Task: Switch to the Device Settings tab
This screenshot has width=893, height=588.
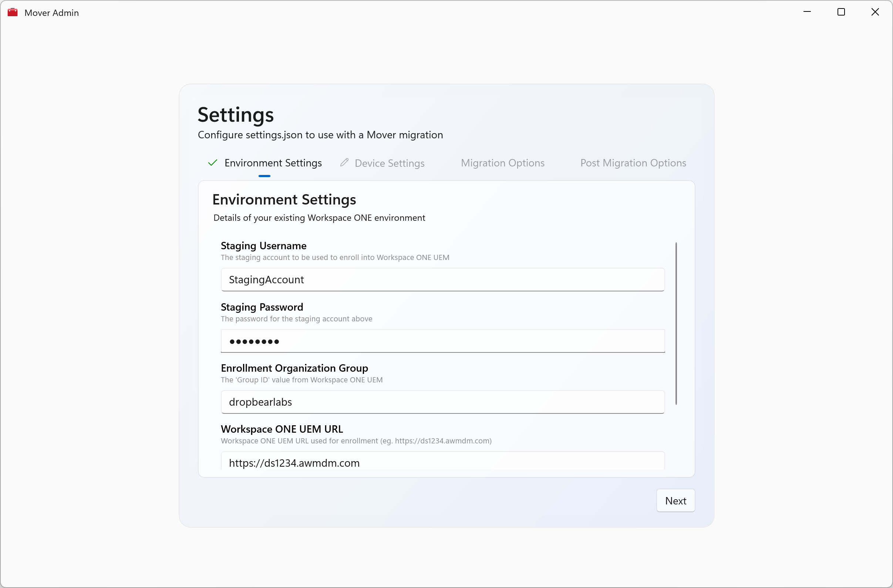Action: click(x=389, y=163)
